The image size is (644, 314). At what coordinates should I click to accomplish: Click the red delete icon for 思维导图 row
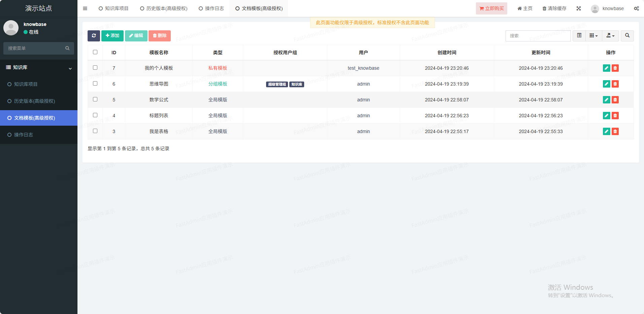(615, 84)
